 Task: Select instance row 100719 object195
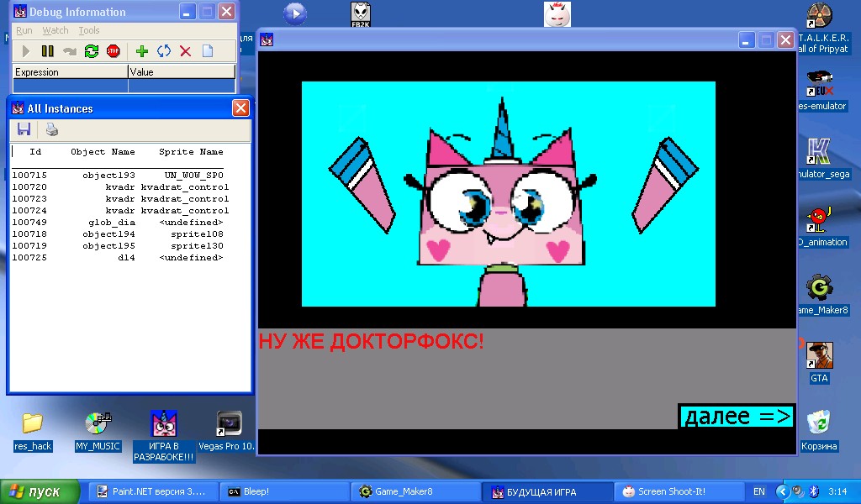coord(118,245)
